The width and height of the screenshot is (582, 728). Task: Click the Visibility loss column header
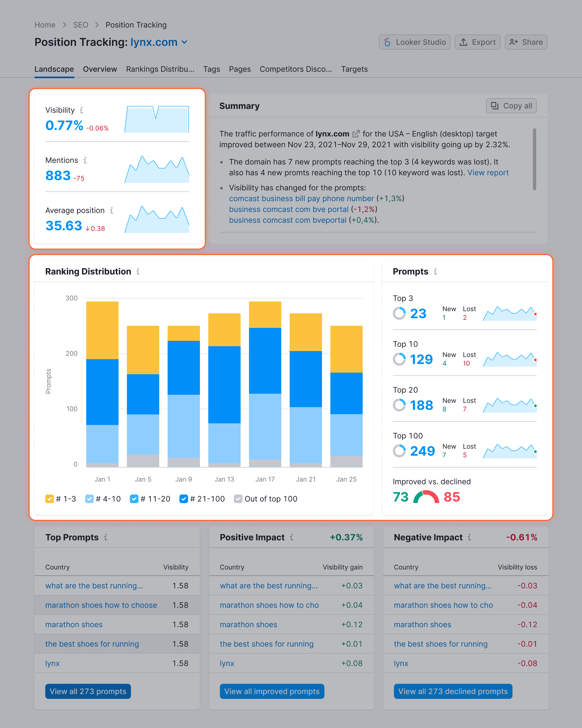517,567
